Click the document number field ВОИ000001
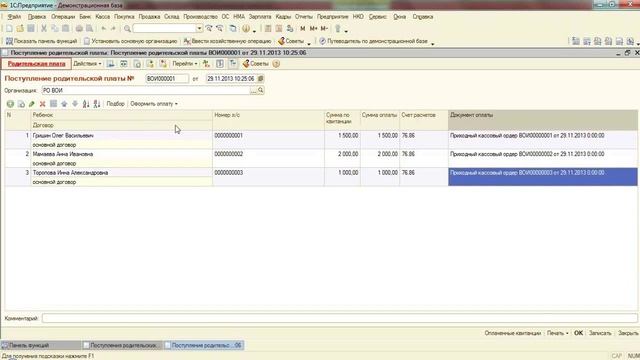 point(167,78)
